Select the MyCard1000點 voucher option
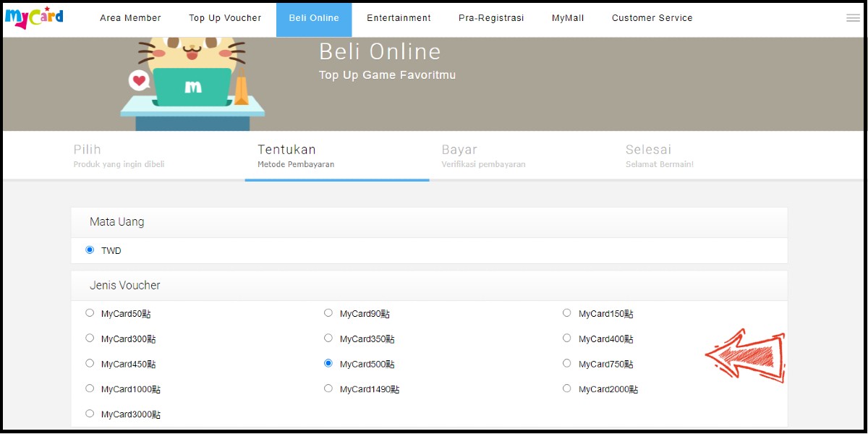Screen dimensions: 868x434 point(90,388)
